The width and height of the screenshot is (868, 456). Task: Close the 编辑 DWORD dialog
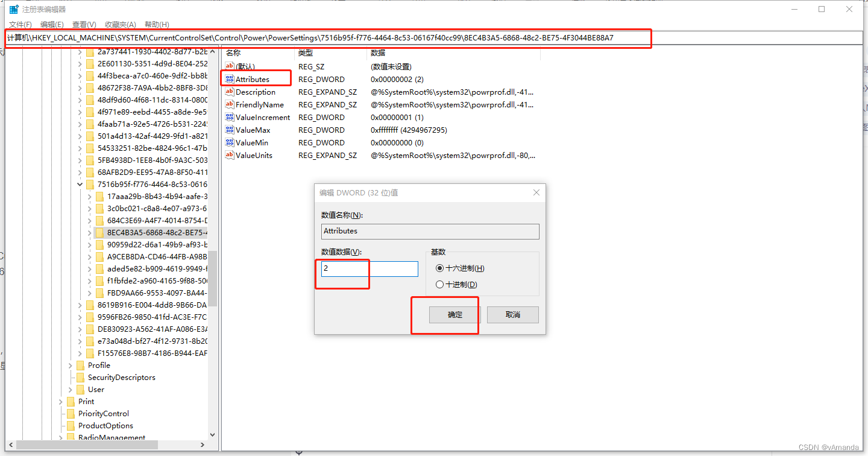536,193
